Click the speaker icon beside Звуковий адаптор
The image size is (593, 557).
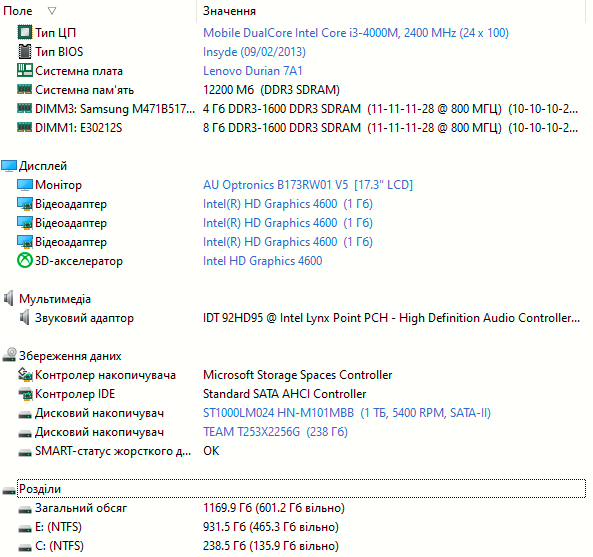tap(25, 317)
